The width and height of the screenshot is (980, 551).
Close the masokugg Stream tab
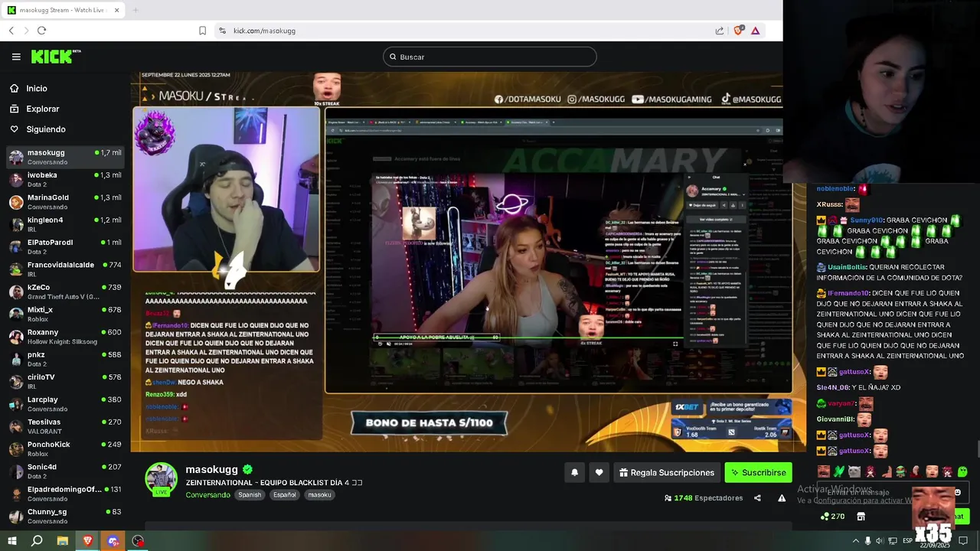pos(116,10)
